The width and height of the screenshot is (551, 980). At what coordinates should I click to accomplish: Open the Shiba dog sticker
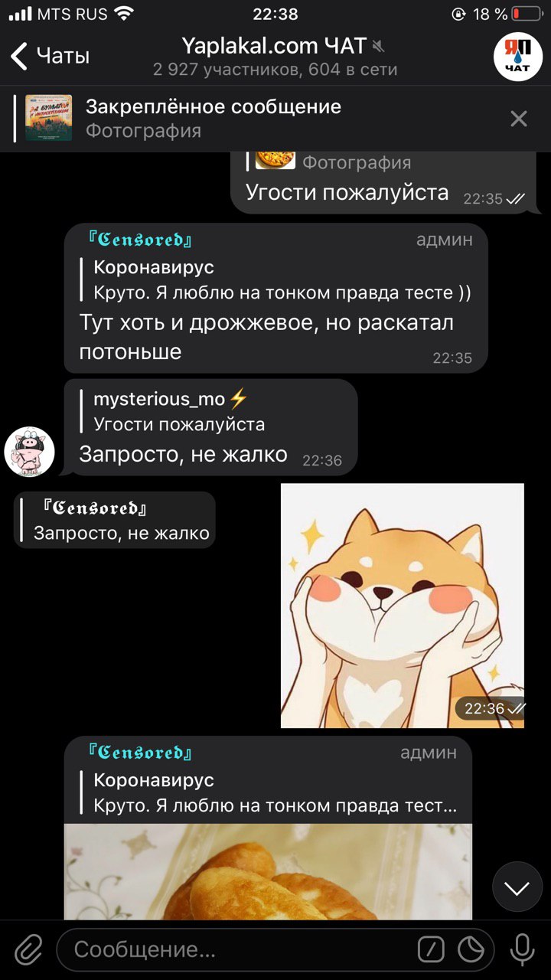(x=403, y=606)
